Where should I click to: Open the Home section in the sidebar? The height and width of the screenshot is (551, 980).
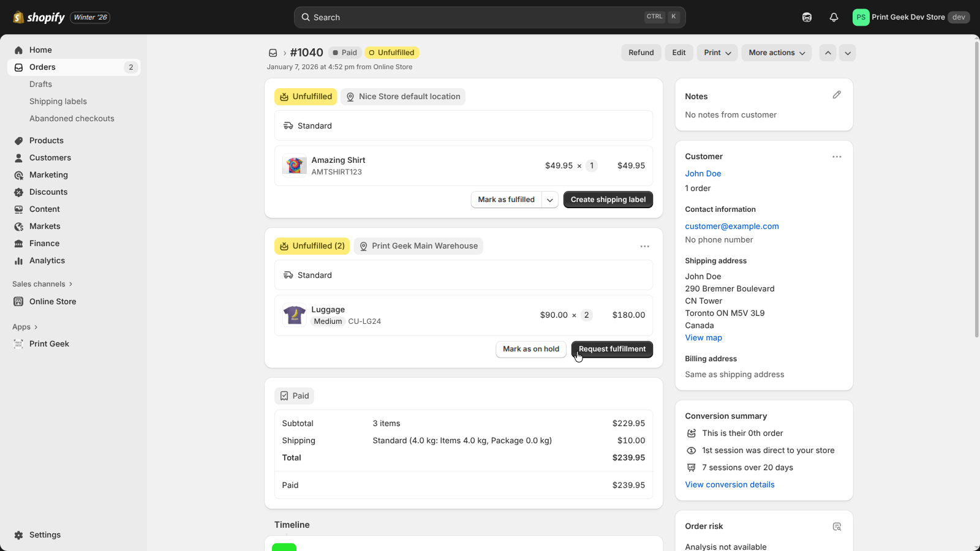(40, 50)
